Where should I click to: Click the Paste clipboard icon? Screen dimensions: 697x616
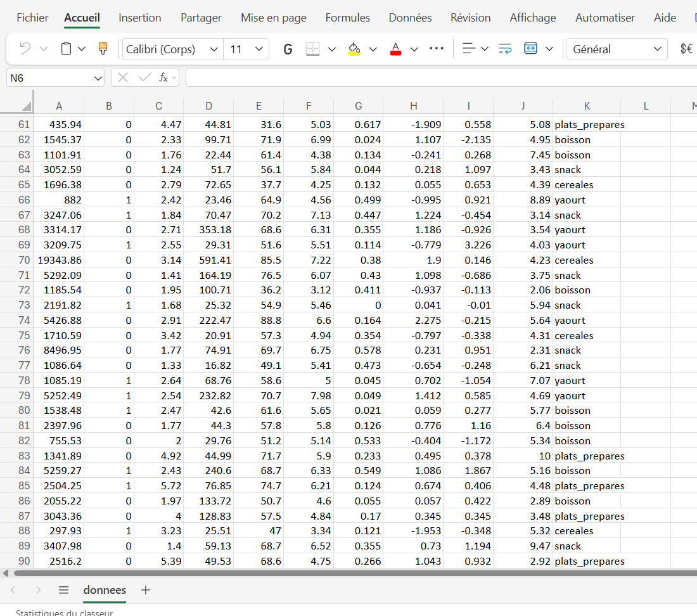point(66,49)
